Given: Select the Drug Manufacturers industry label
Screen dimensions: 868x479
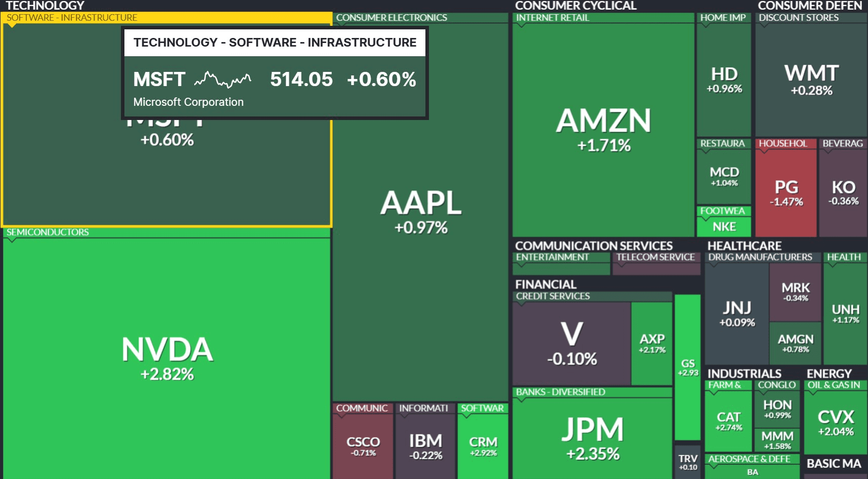Looking at the screenshot, I should point(760,257).
